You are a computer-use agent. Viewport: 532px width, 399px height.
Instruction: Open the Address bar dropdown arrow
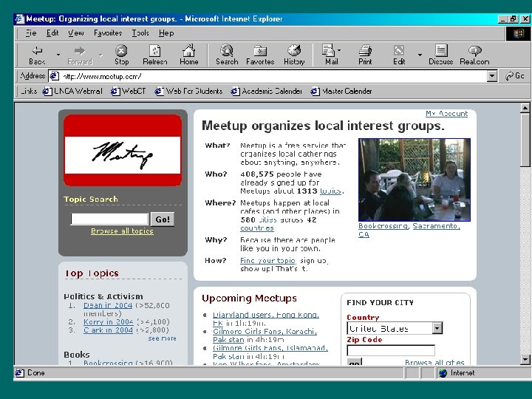click(x=492, y=76)
